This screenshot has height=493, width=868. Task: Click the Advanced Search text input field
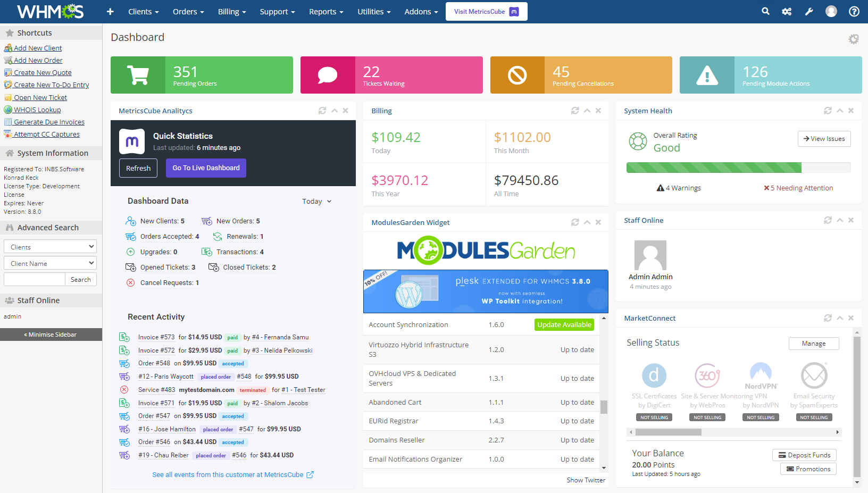[35, 280]
